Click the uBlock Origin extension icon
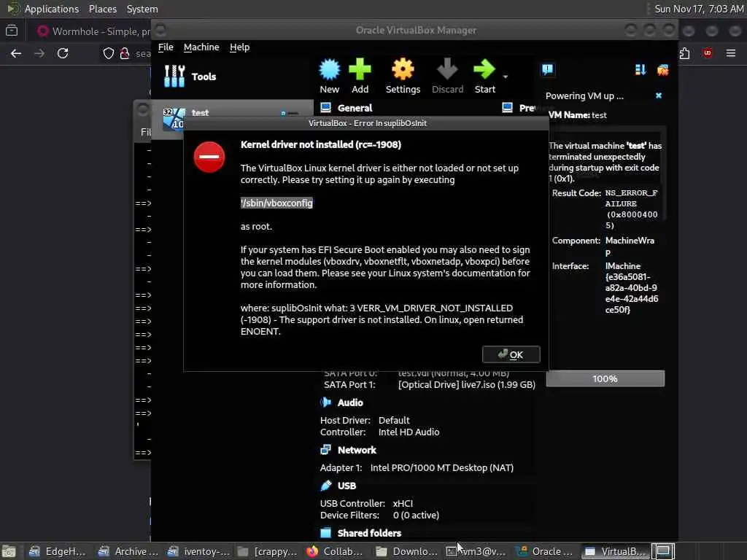Screen dimensions: 747x560 click(708, 53)
